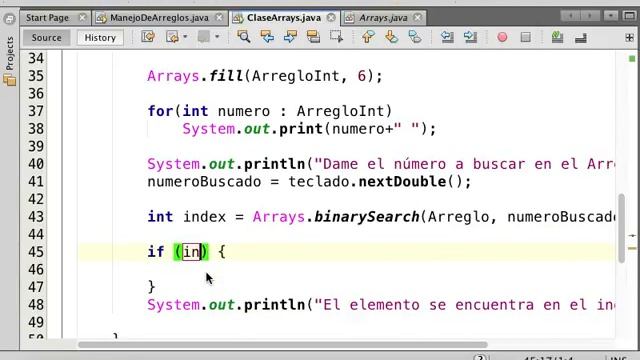Click the sidebar minimize icon above Projects
The image size is (640, 360).
[9, 19]
